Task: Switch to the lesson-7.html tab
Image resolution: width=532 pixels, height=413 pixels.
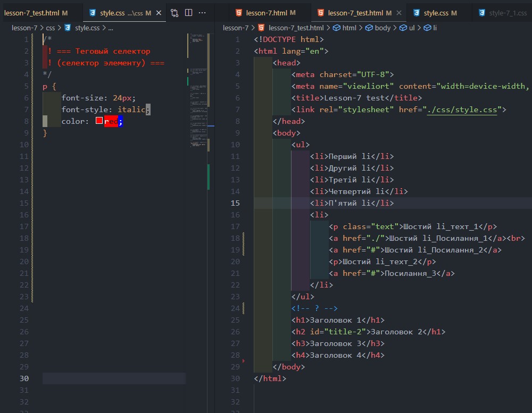Action: (270, 13)
